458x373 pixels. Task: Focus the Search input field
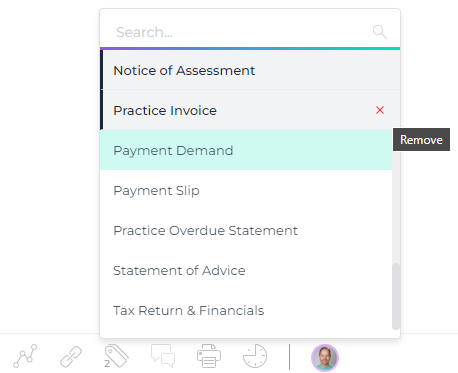click(x=243, y=32)
